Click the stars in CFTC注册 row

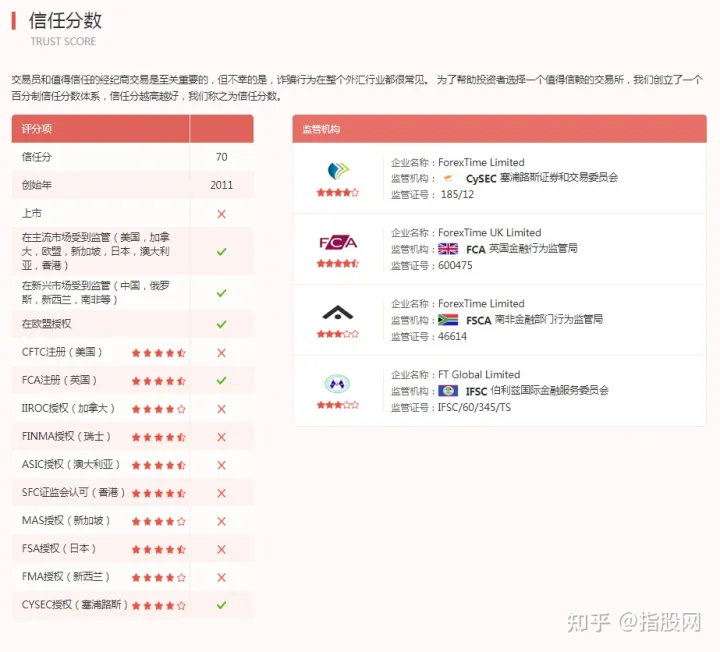pos(158,353)
